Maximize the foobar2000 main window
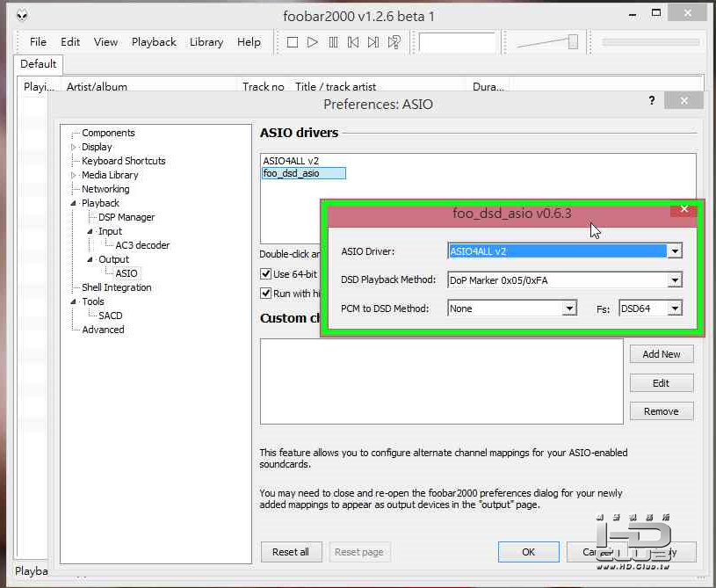Image resolution: width=716 pixels, height=588 pixels. point(656,13)
